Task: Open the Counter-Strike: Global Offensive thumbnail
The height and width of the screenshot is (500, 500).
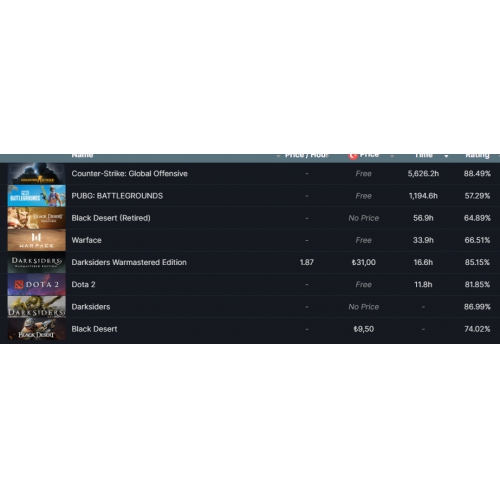Action: [x=37, y=174]
